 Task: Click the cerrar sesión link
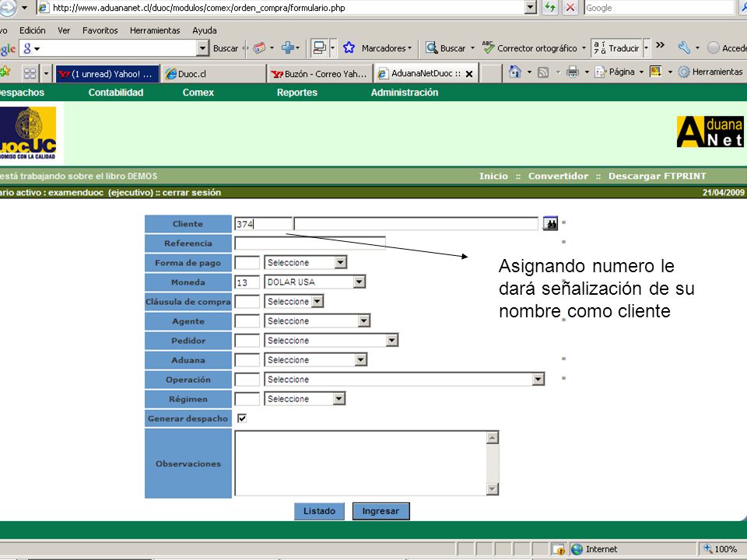coord(191,192)
